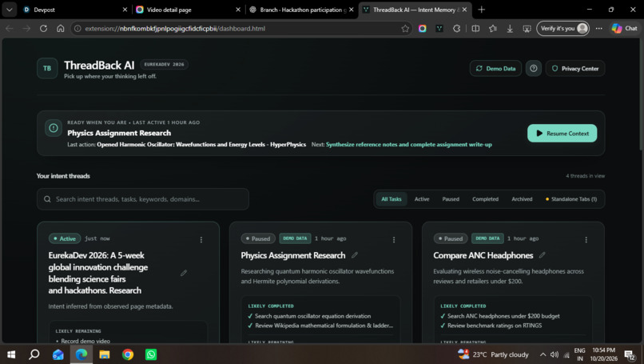The image size is (644, 364).
Task: Select the Paused filter tab
Action: 451,199
